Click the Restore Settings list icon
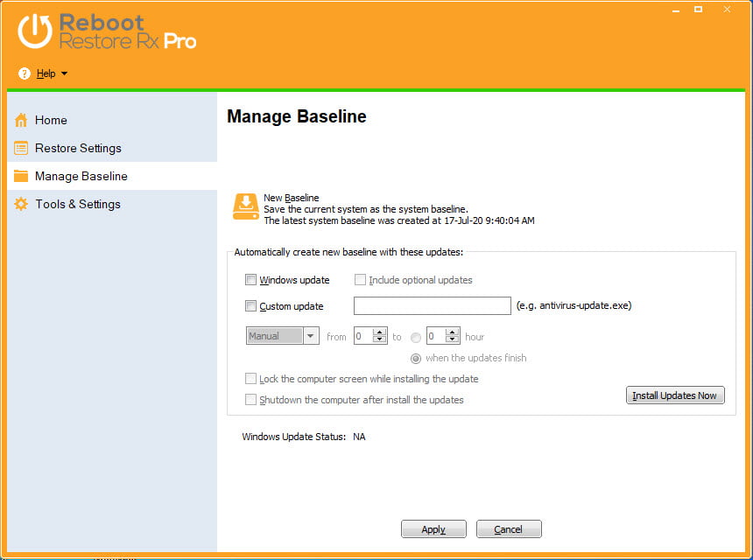This screenshot has width=753, height=560. pyautogui.click(x=21, y=148)
